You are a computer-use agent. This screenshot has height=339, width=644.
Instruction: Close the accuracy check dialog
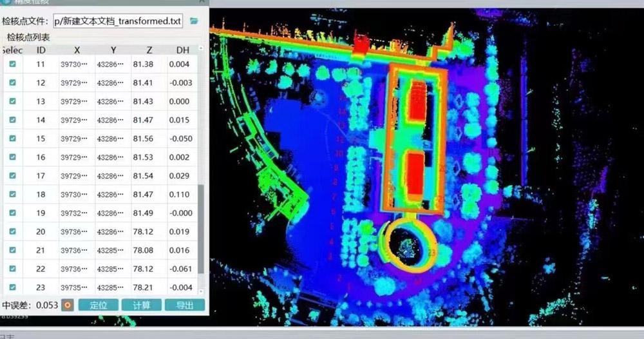pyautogui.click(x=202, y=2)
